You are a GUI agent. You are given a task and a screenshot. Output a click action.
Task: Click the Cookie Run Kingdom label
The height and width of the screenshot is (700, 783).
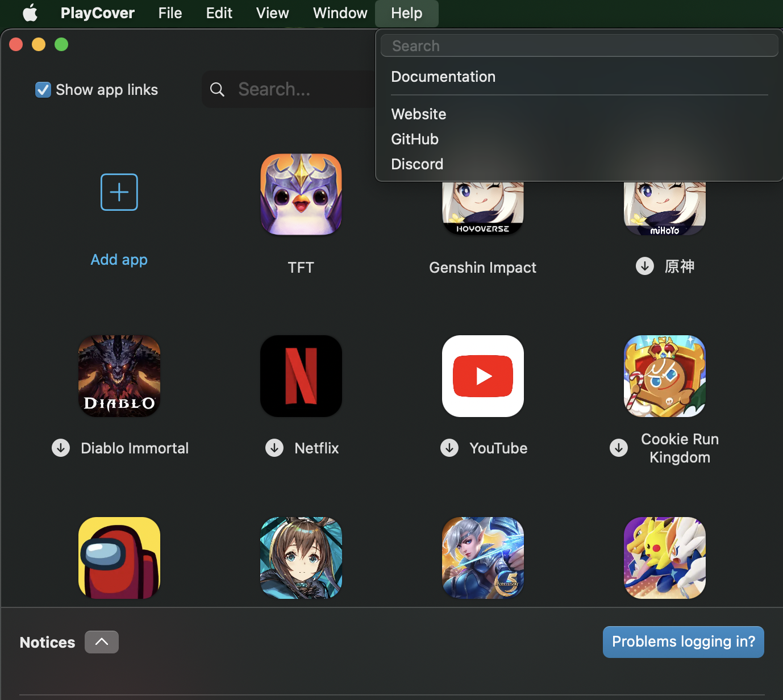(x=680, y=448)
